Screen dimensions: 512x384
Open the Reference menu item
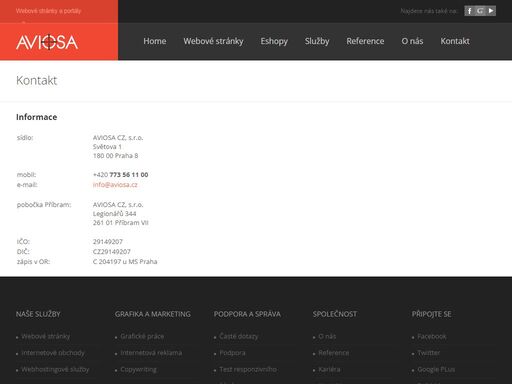365,41
